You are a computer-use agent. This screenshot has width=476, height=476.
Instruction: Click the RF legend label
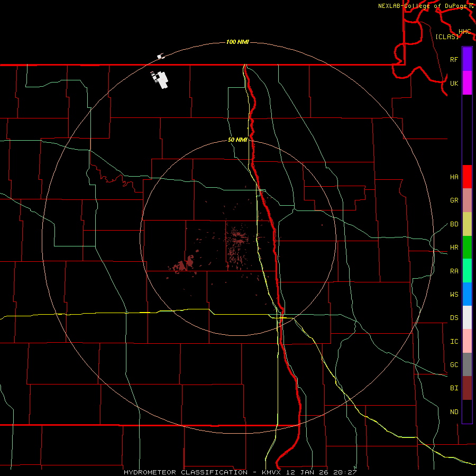(x=454, y=59)
